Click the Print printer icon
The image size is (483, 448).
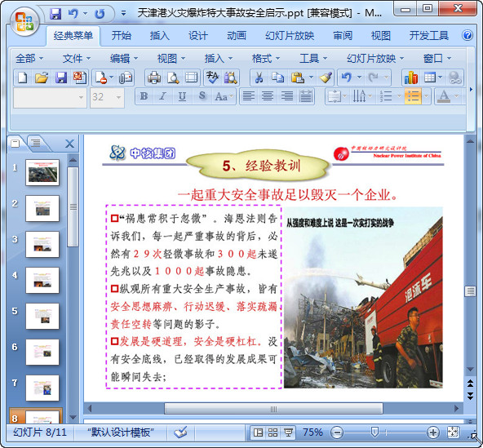(x=154, y=78)
